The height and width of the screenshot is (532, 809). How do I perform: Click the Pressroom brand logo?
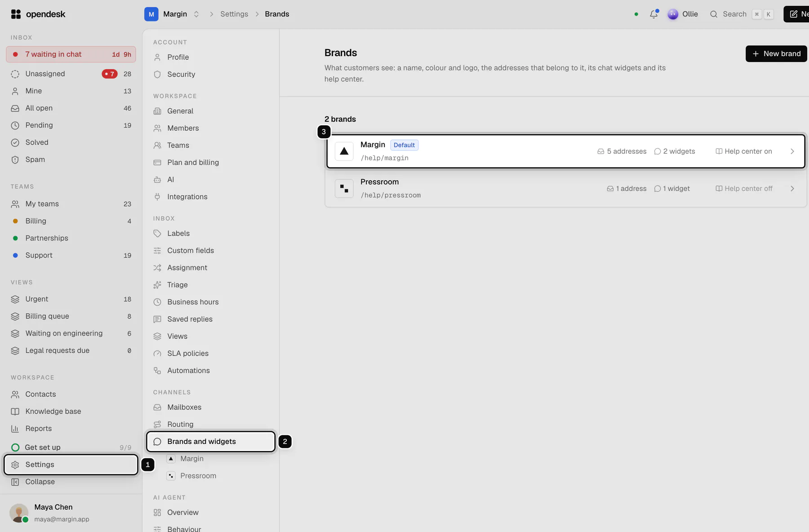click(x=344, y=189)
